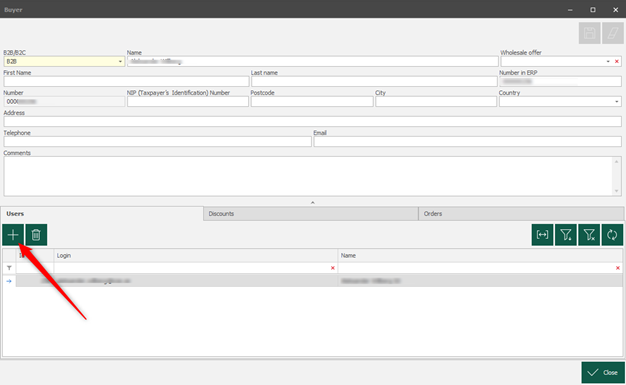Click the Number in ERP field
Image resolution: width=626 pixels, height=385 pixels.
click(560, 81)
